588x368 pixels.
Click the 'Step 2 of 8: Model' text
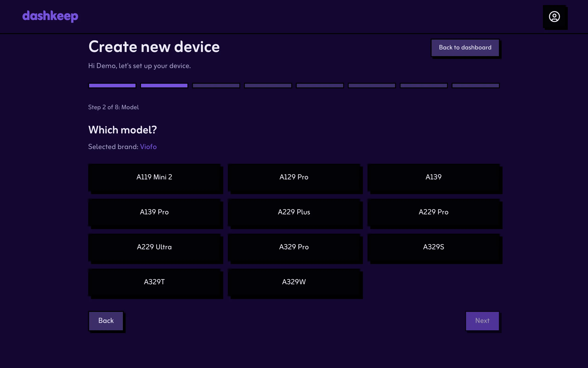point(113,107)
